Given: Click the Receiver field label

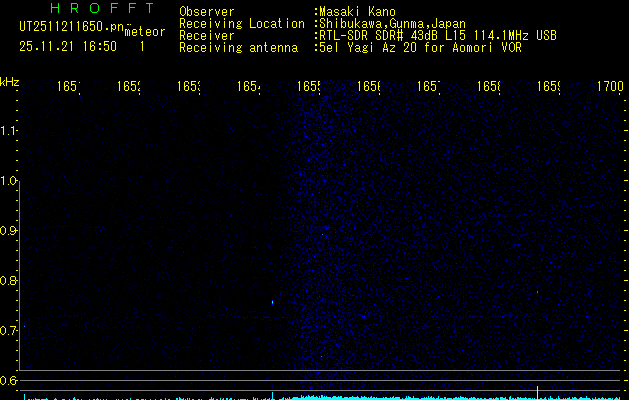Looking at the screenshot, I should 207,36.
